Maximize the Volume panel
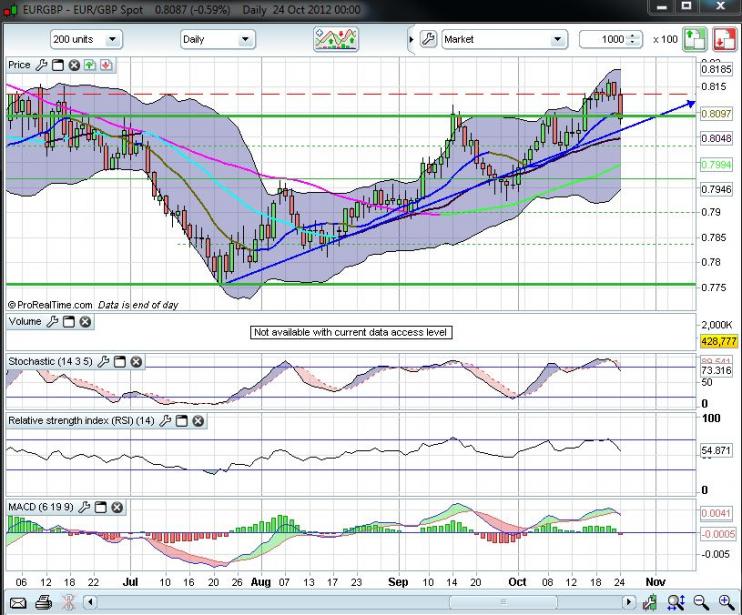Screen dimensions: 742x615 (x=68, y=322)
